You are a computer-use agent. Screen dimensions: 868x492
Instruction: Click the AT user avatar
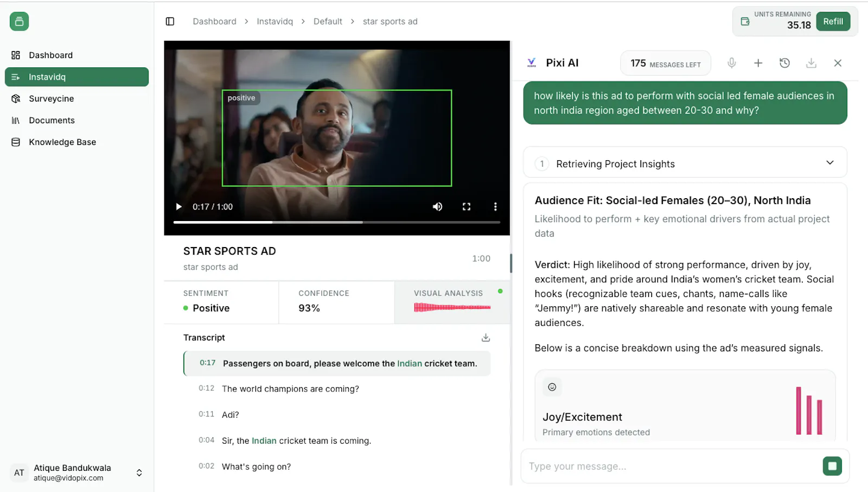coord(19,472)
